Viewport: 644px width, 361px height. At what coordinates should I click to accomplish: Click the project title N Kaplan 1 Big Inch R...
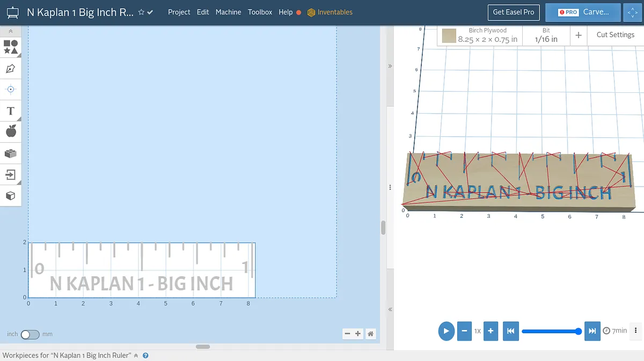click(x=80, y=12)
